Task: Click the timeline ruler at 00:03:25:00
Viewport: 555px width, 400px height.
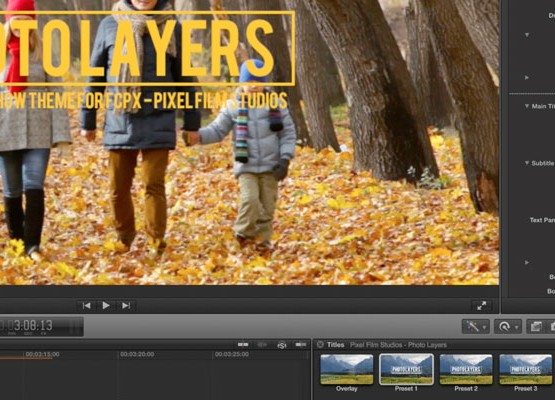Action: (232, 354)
